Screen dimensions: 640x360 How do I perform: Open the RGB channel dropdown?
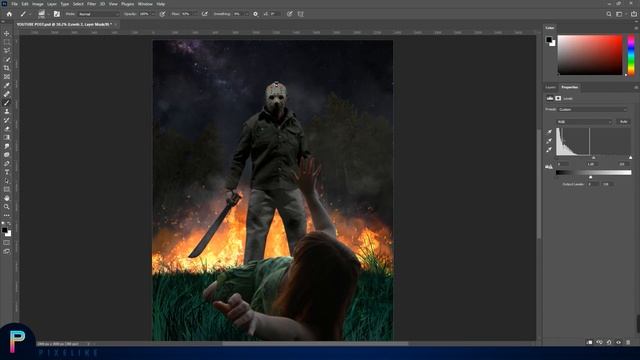pyautogui.click(x=584, y=122)
